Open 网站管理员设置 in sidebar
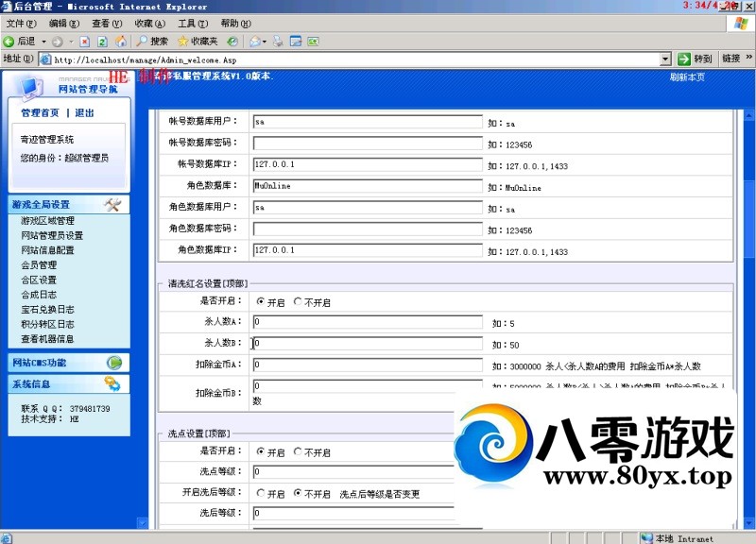This screenshot has height=544, width=756. tap(52, 235)
